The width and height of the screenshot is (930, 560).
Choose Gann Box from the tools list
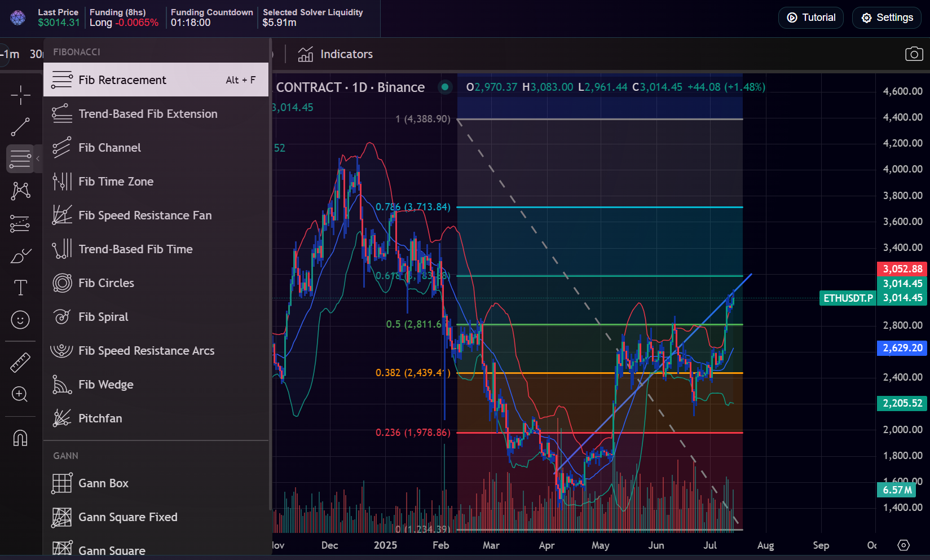[x=103, y=483]
